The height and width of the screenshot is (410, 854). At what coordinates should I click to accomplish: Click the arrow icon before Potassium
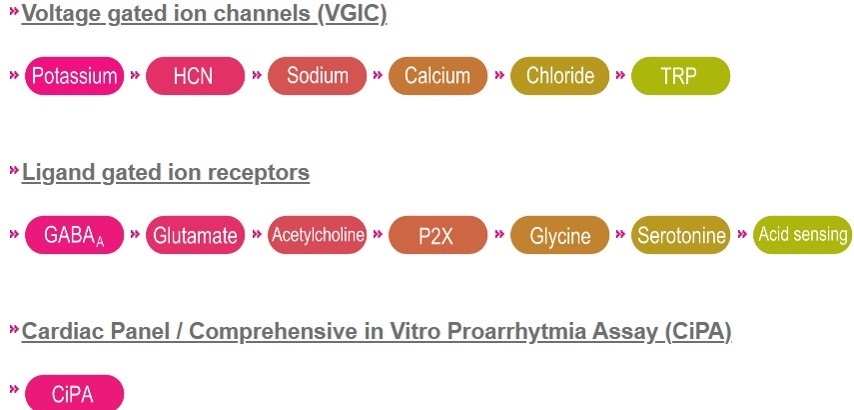click(15, 75)
